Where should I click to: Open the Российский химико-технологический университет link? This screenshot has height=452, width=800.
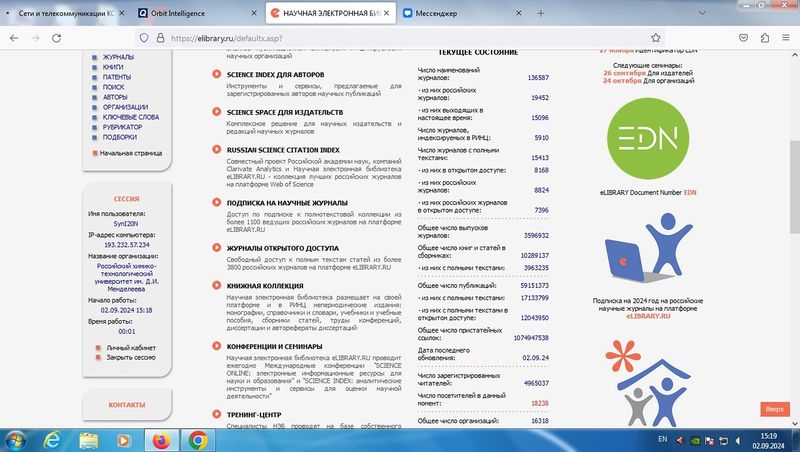[x=127, y=278]
